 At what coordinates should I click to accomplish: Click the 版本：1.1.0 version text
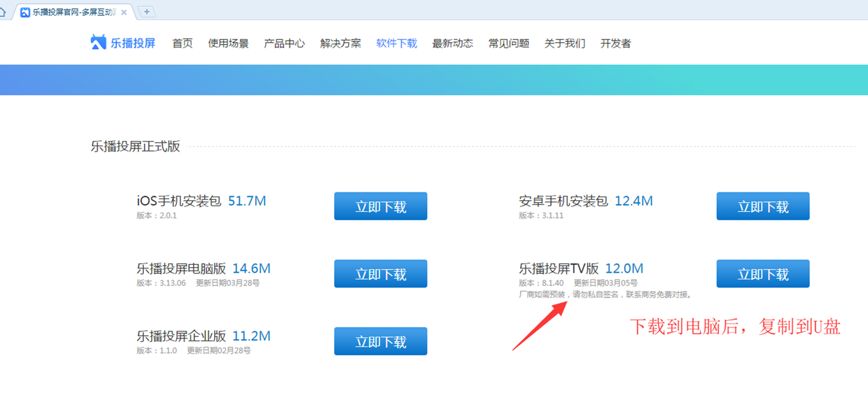(x=157, y=350)
